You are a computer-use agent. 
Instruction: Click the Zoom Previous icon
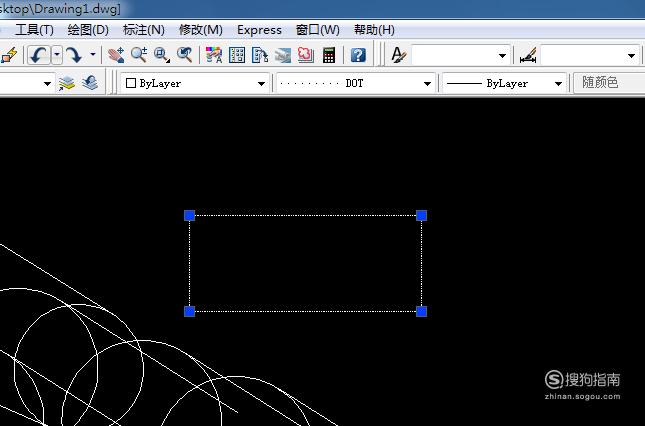pos(184,55)
